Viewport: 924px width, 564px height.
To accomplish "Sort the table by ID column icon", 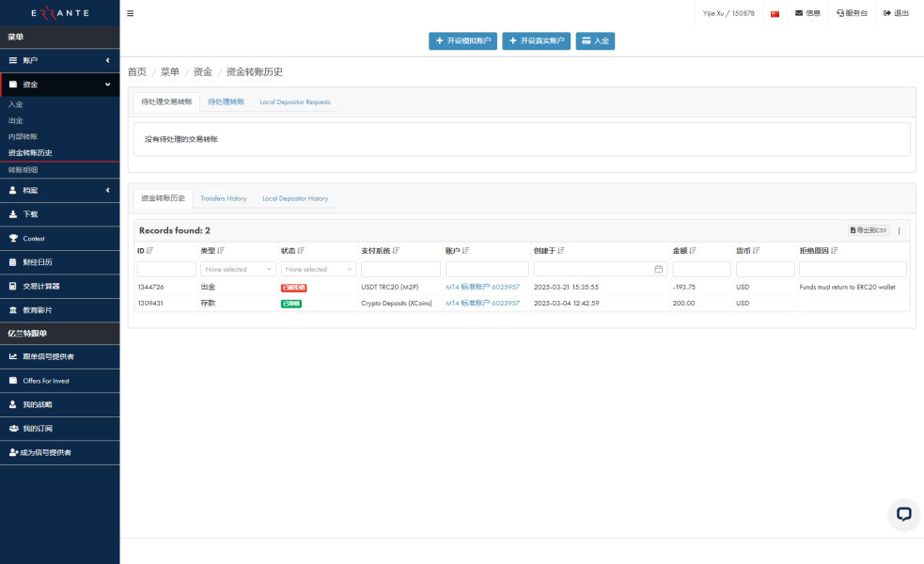I will click(150, 251).
